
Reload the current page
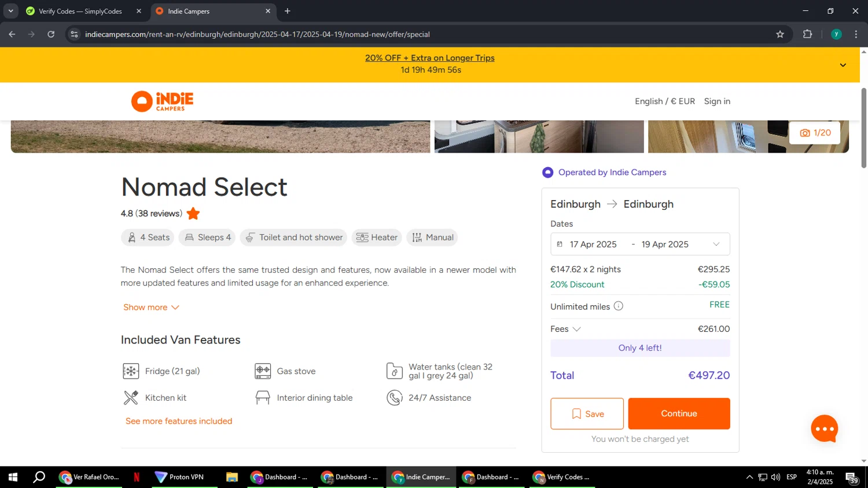(x=51, y=34)
